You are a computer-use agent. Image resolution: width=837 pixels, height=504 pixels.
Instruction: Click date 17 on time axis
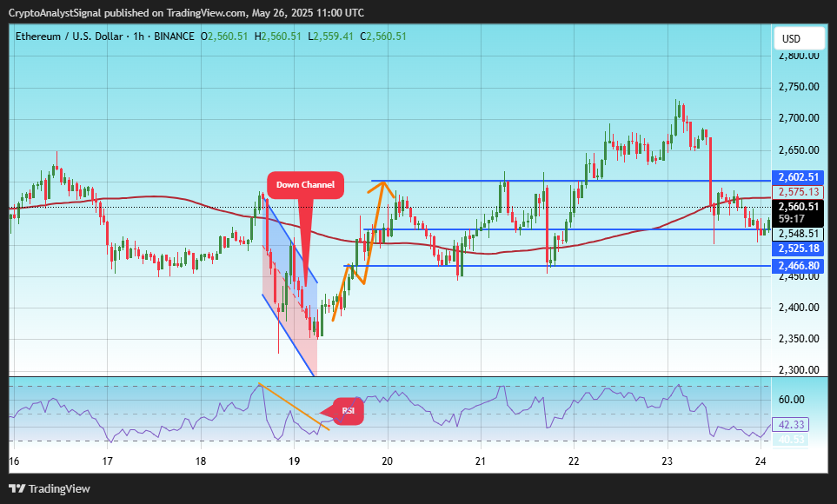click(x=107, y=461)
